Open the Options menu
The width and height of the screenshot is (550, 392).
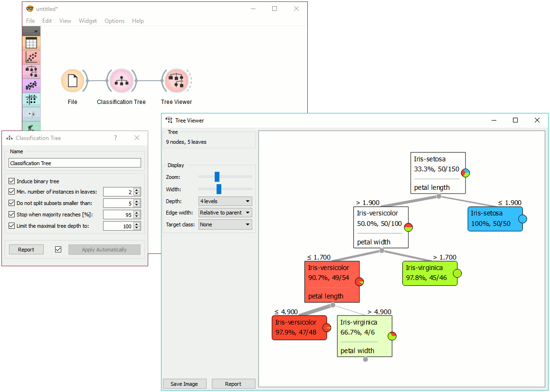114,21
